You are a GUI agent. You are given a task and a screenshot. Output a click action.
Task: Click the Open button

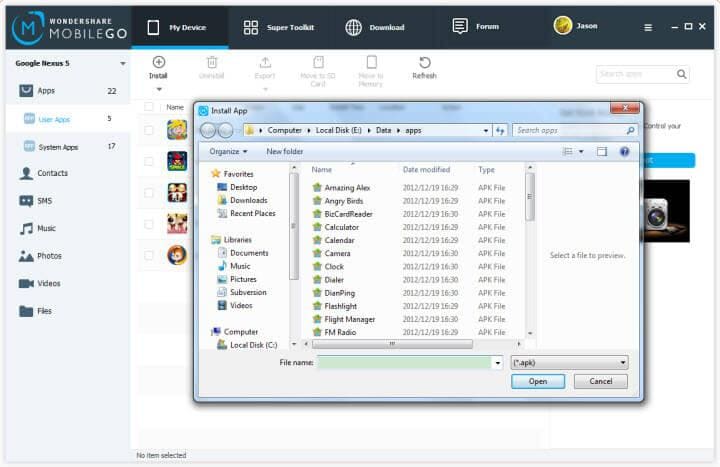point(538,382)
